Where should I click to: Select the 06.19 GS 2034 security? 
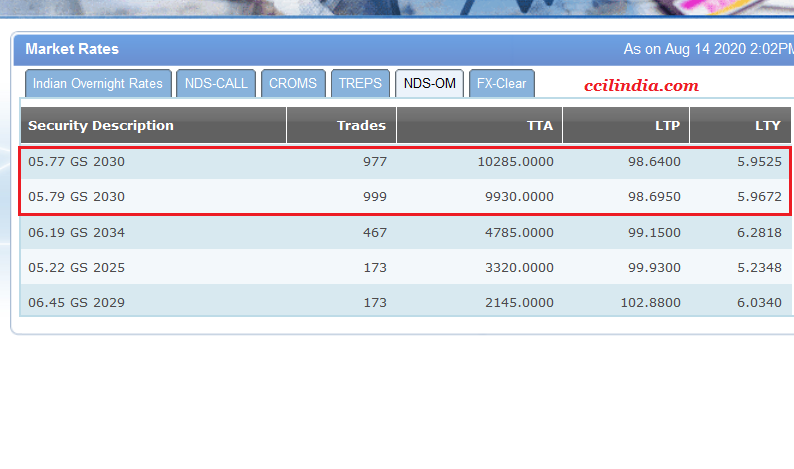pyautogui.click(x=76, y=232)
